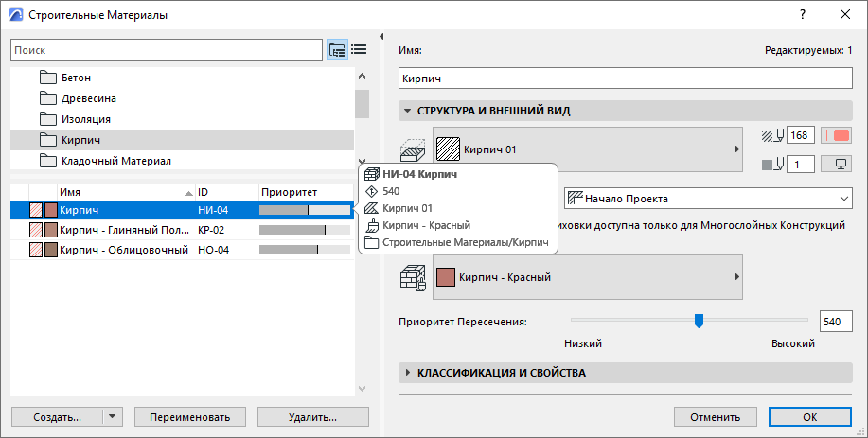Click the background pen monitor icon

[x=836, y=165]
